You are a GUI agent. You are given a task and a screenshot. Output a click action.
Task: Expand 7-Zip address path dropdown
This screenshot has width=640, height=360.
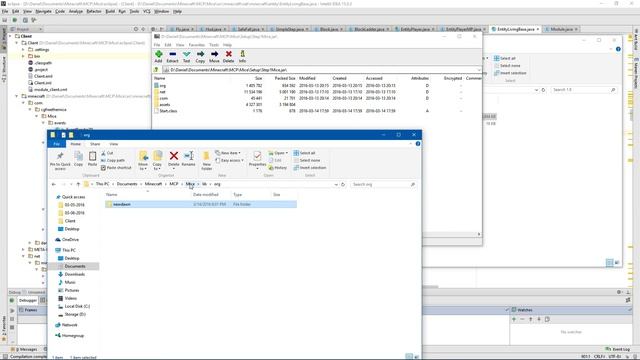(x=478, y=70)
